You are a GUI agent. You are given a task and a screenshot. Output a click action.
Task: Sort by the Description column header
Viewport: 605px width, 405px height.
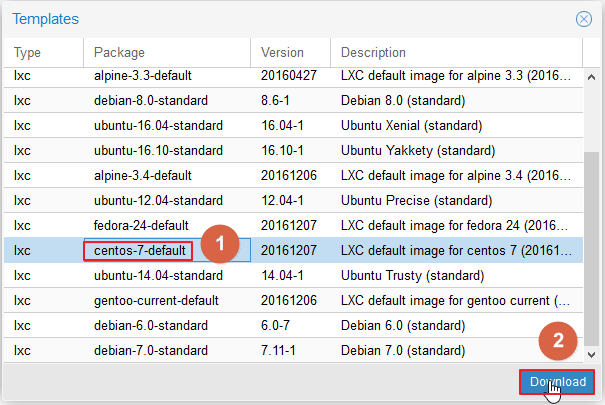coord(456,52)
